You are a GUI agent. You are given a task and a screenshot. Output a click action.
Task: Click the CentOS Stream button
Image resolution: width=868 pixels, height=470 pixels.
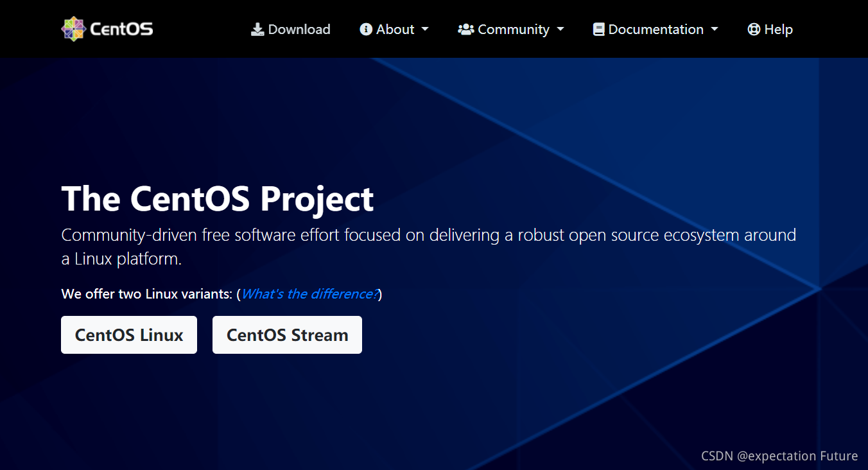[x=287, y=335]
